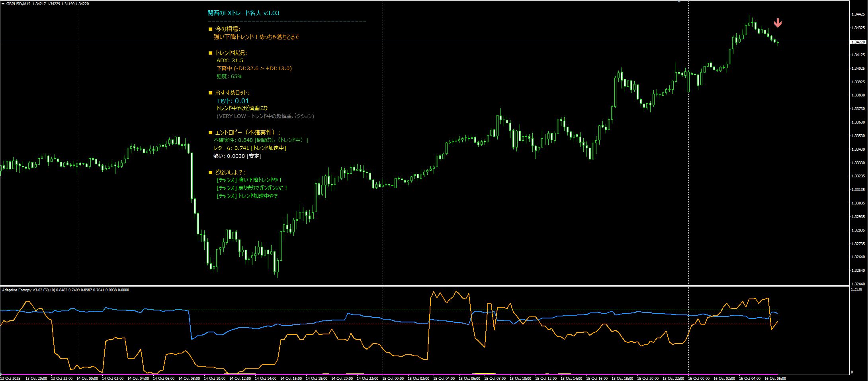Click the 強度: 65% strength text

click(x=229, y=77)
